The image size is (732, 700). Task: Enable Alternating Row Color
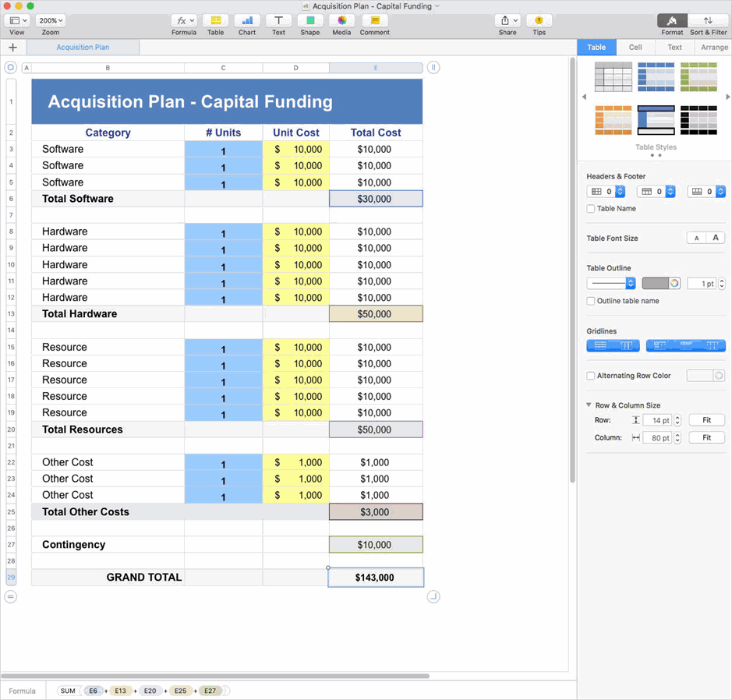click(x=590, y=375)
